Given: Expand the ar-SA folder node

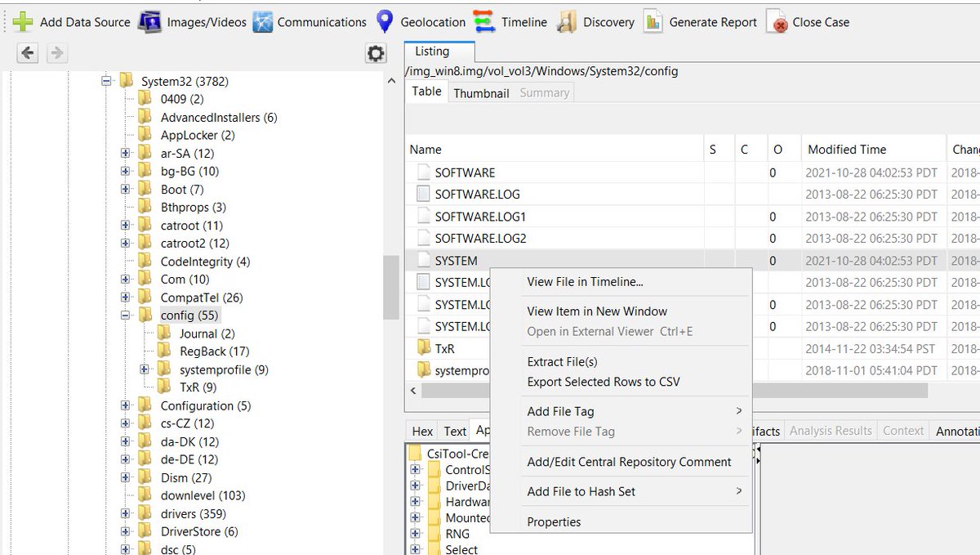Looking at the screenshot, I should 126,153.
